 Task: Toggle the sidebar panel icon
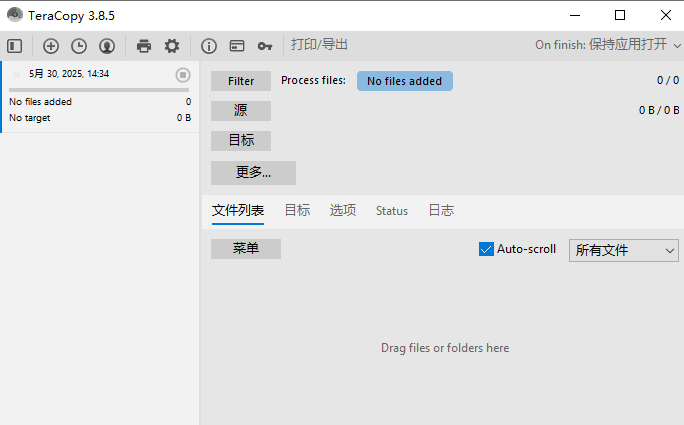coord(14,46)
